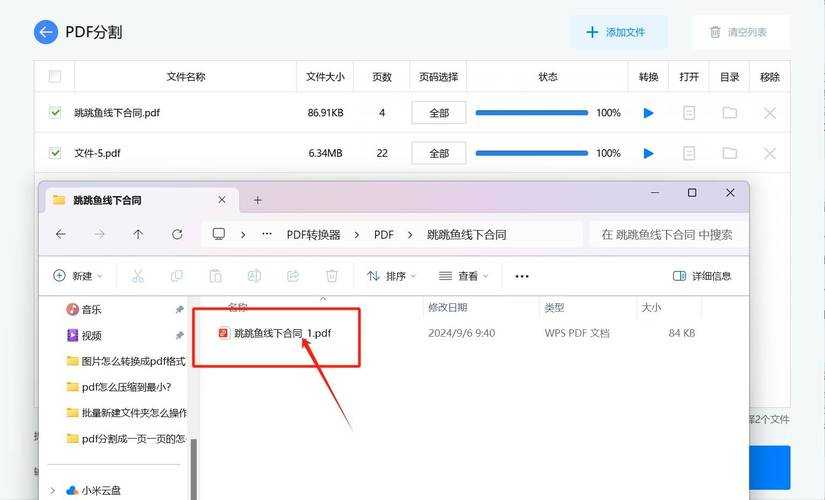Open 音乐 in Explorer sidebar
Viewport: 825px width, 500px height.
tap(84, 309)
